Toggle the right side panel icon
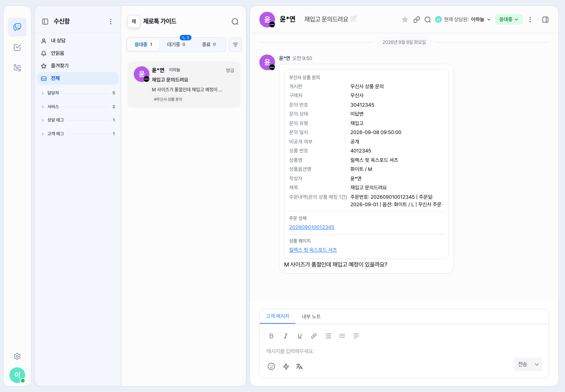565x392 pixels. (545, 20)
